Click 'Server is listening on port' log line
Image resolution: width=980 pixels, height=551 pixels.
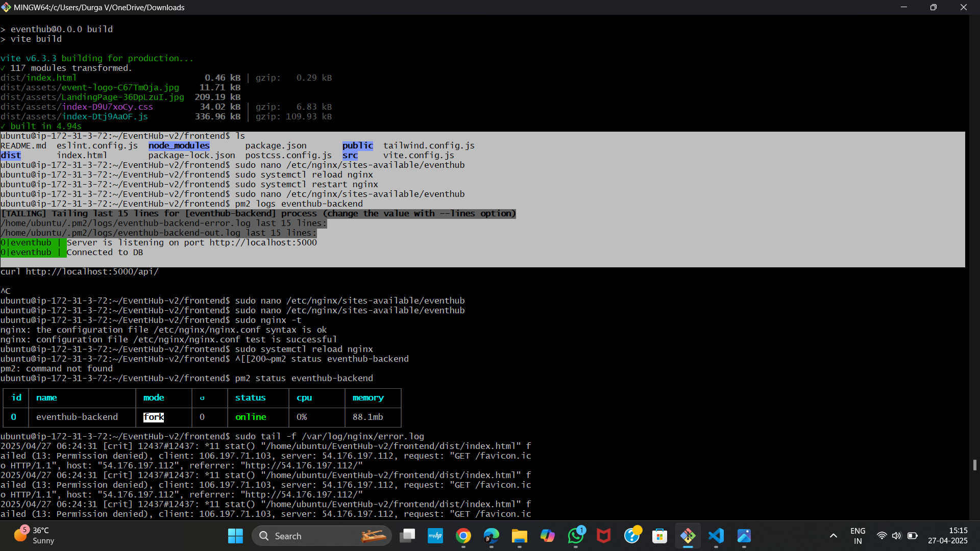click(192, 242)
